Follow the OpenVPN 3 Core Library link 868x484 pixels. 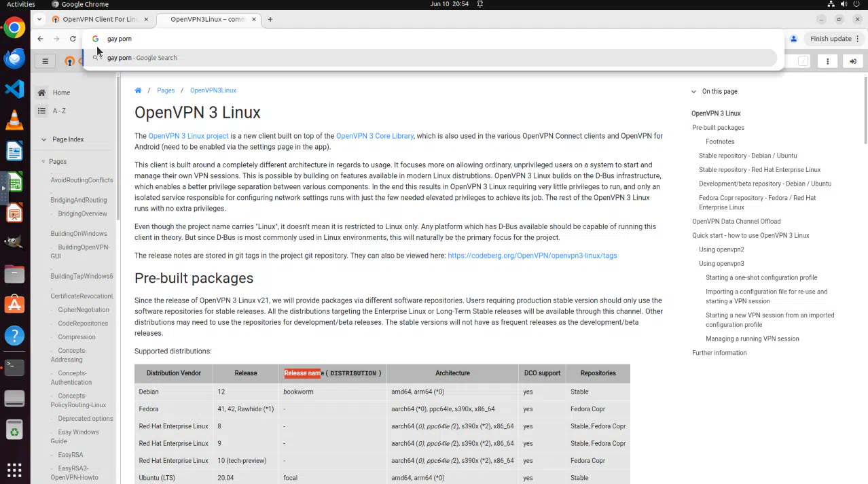[375, 136]
